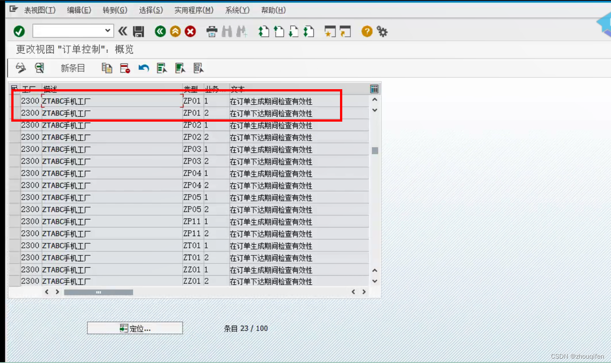The height and width of the screenshot is (364, 611).
Task: Open Find with the binoculars icon
Action: [227, 32]
